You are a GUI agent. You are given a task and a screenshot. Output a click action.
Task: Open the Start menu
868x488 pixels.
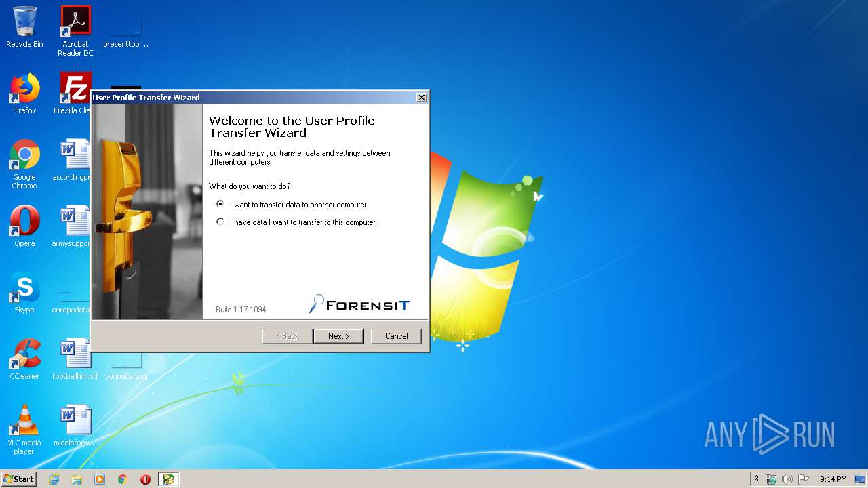coord(19,479)
